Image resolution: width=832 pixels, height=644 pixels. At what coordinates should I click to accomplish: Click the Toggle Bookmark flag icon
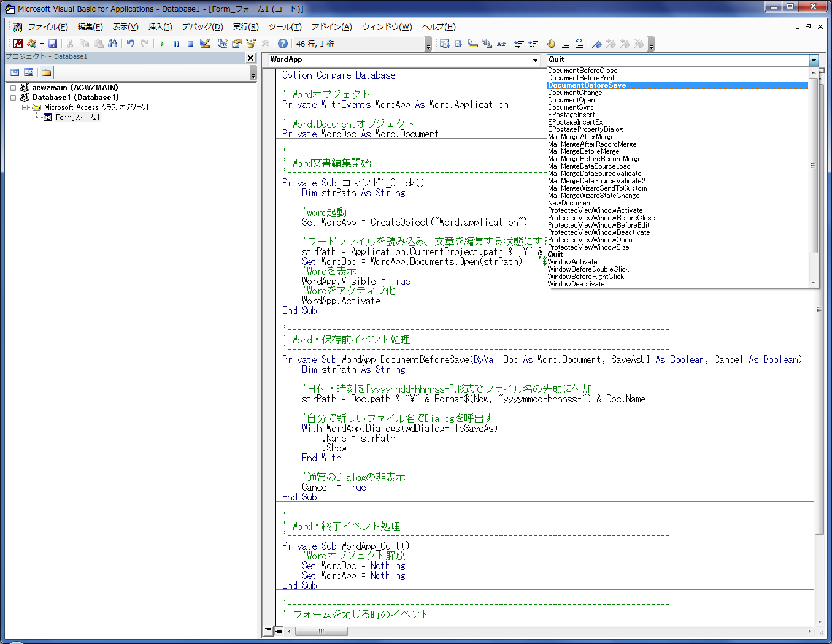(596, 44)
